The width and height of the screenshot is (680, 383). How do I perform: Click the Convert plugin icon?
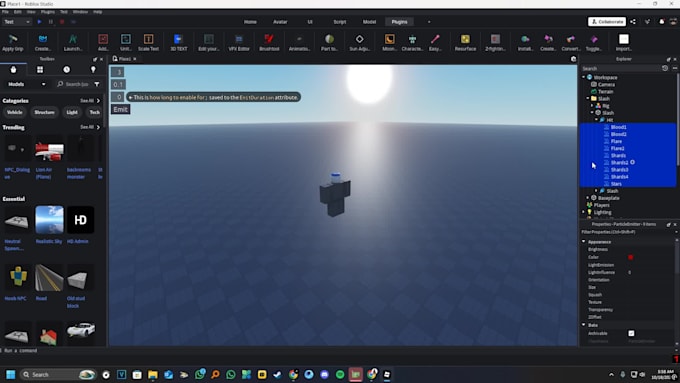[571, 39]
